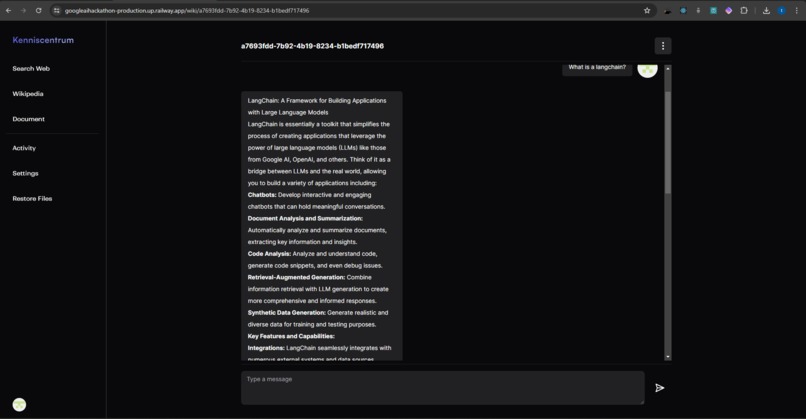Open the browser profile avatar
806x419 pixels.
pyautogui.click(x=781, y=10)
